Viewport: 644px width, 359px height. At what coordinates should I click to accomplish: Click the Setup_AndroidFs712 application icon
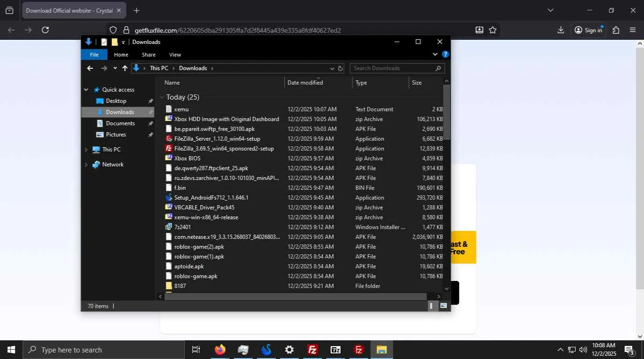[x=169, y=197]
